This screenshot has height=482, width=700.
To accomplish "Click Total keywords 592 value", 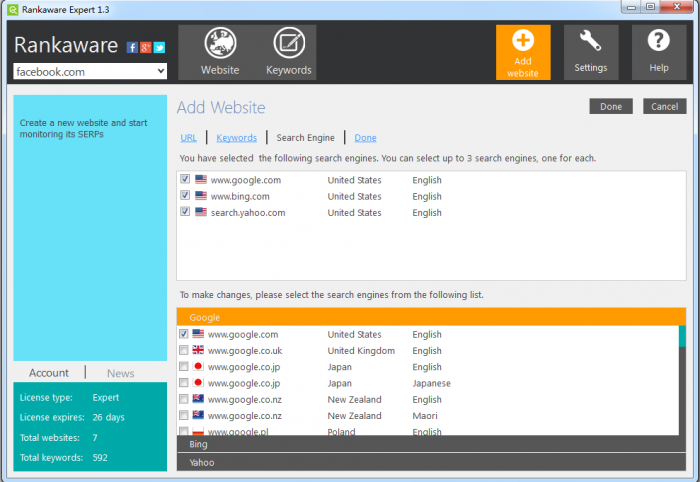I will [x=100, y=457].
